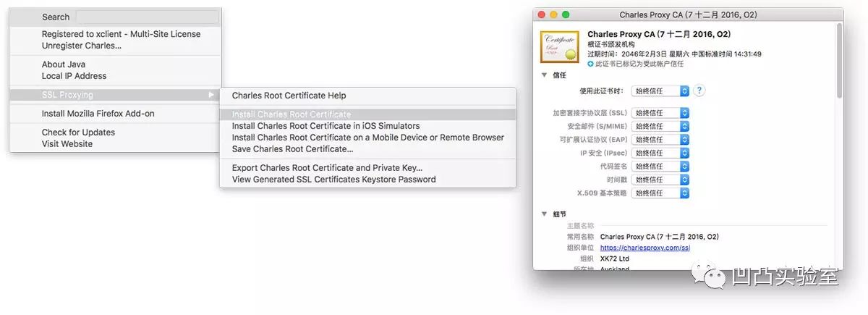The image size is (868, 315).
Task: Click the 根证书颁发机构 label
Action: pos(610,44)
